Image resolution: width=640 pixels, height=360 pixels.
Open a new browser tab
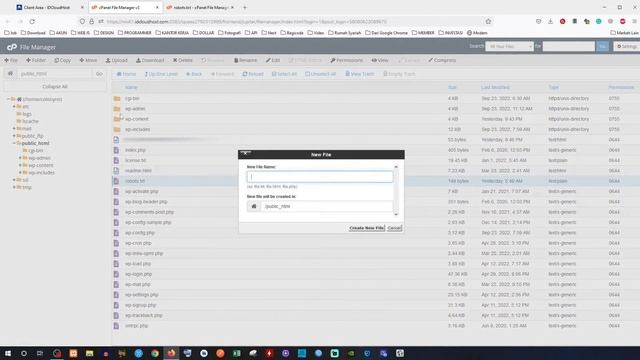(245, 7)
